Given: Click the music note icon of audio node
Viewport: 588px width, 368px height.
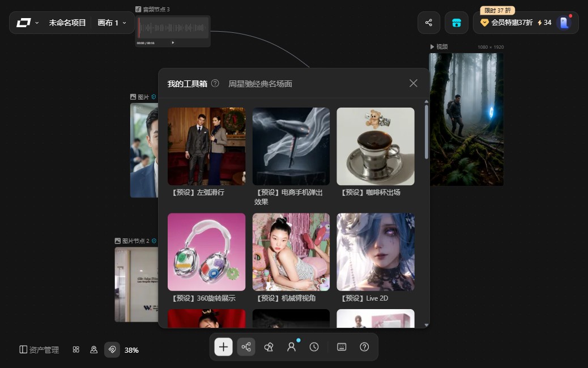Looking at the screenshot, I should [x=138, y=10].
